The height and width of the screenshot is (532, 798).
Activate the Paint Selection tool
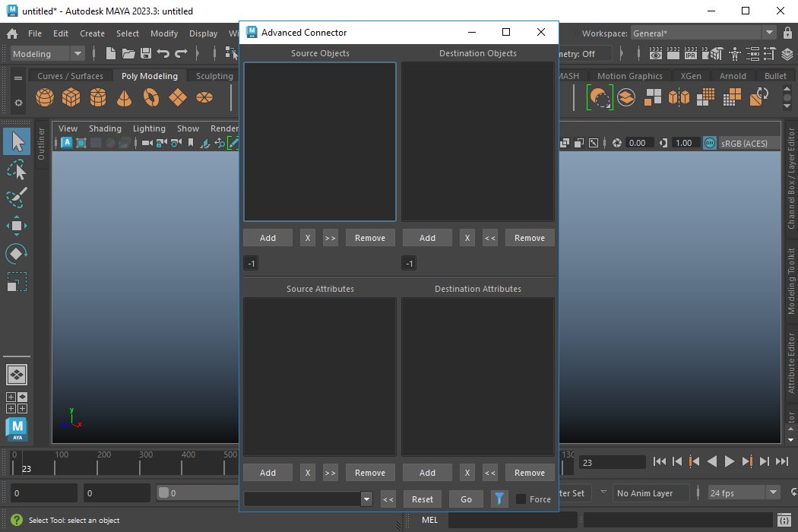tap(17, 197)
